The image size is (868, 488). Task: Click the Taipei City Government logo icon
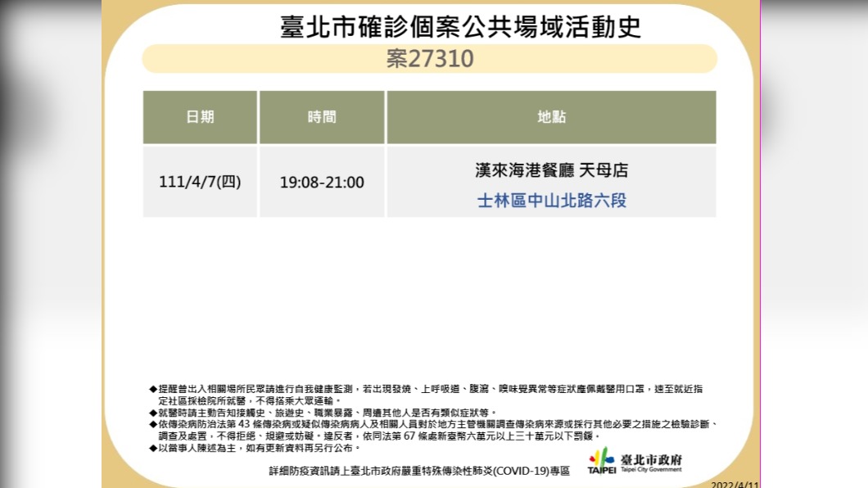pos(602,462)
